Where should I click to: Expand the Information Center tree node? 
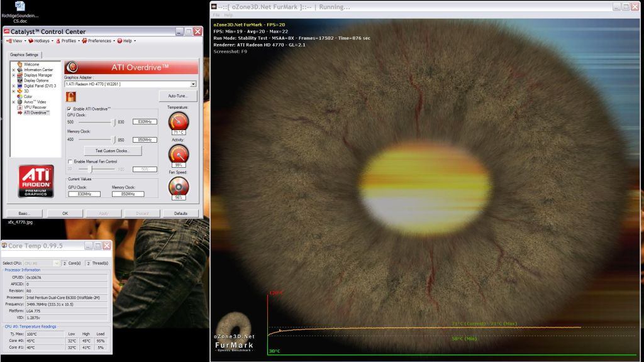pos(14,70)
